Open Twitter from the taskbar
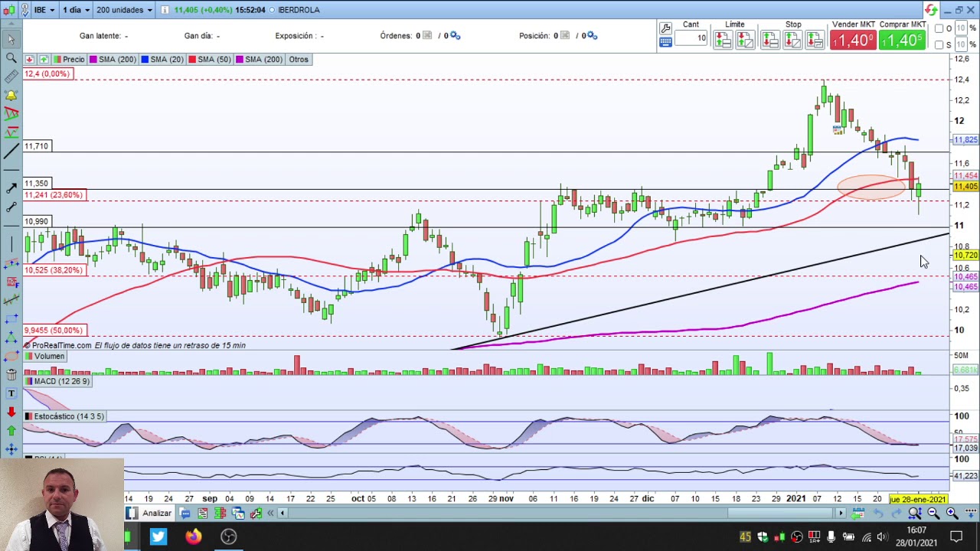 point(158,536)
